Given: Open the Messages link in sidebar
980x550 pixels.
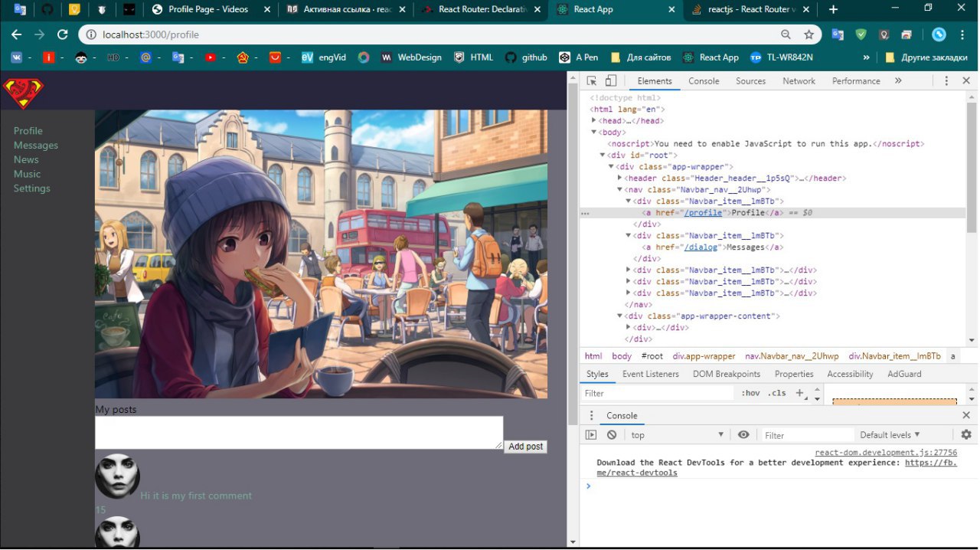Looking at the screenshot, I should [x=36, y=146].
